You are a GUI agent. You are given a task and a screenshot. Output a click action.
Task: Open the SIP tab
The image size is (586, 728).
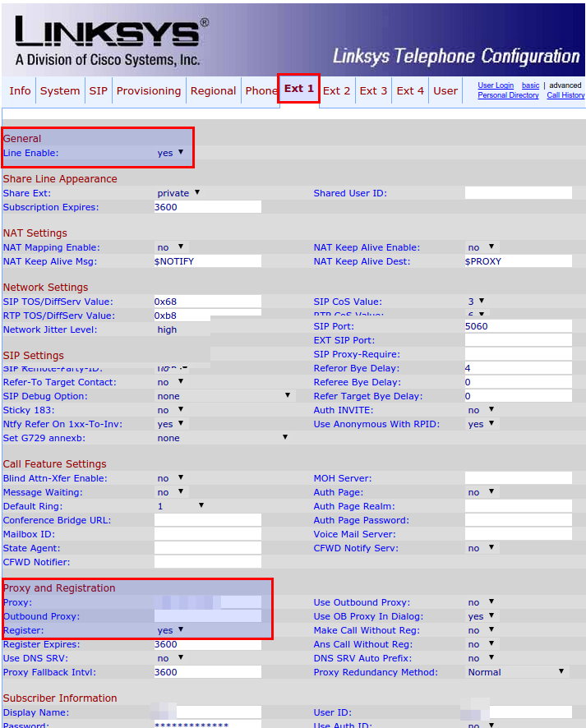[99, 91]
